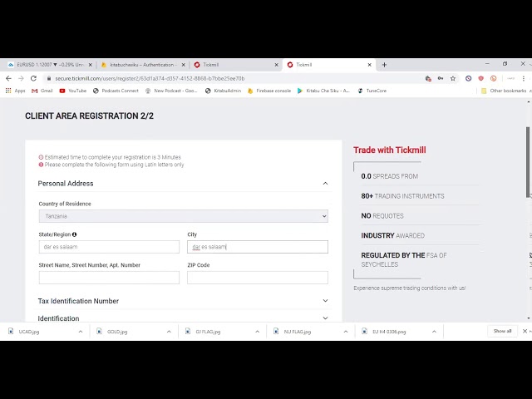The image size is (532, 399).
Task: Open the Country of Residence dropdown
Action: coord(183,216)
